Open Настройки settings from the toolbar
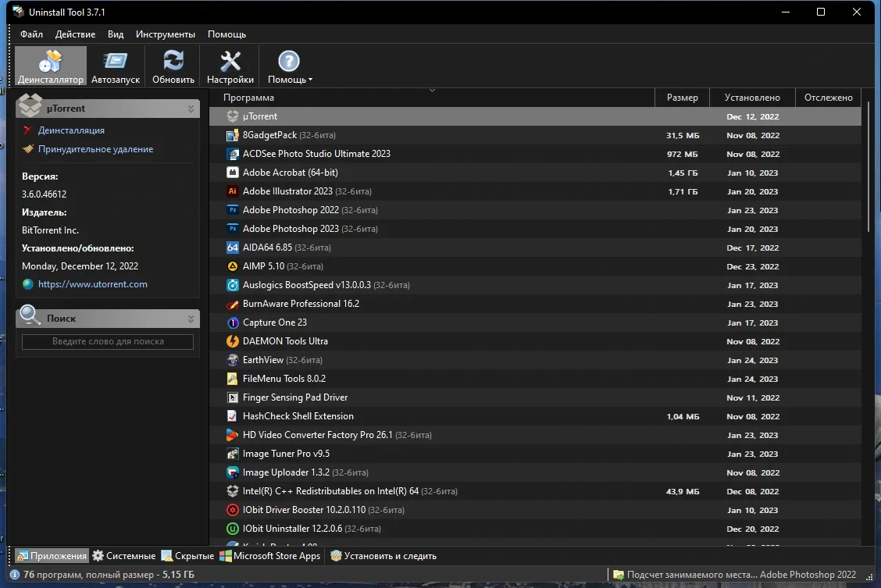Image resolution: width=881 pixels, height=588 pixels. (x=230, y=66)
